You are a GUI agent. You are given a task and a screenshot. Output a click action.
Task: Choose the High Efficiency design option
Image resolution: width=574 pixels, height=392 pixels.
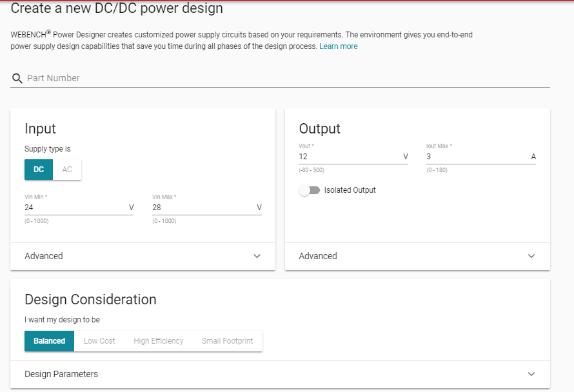coord(159,341)
